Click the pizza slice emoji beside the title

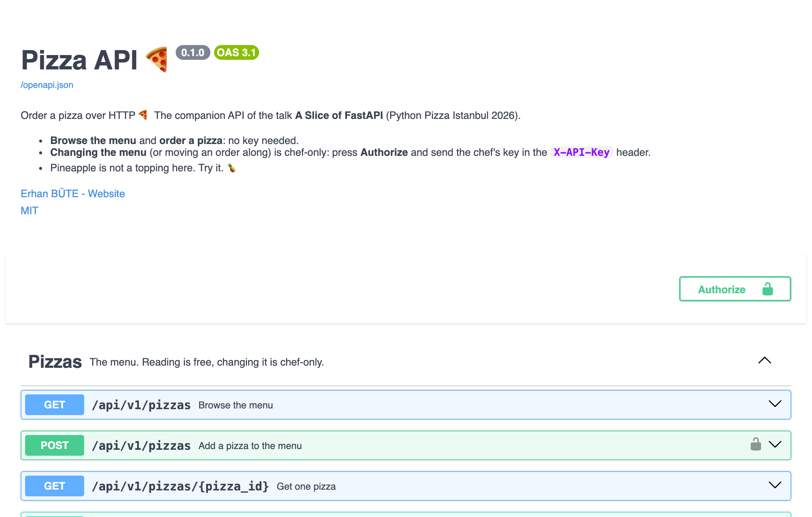tap(157, 59)
